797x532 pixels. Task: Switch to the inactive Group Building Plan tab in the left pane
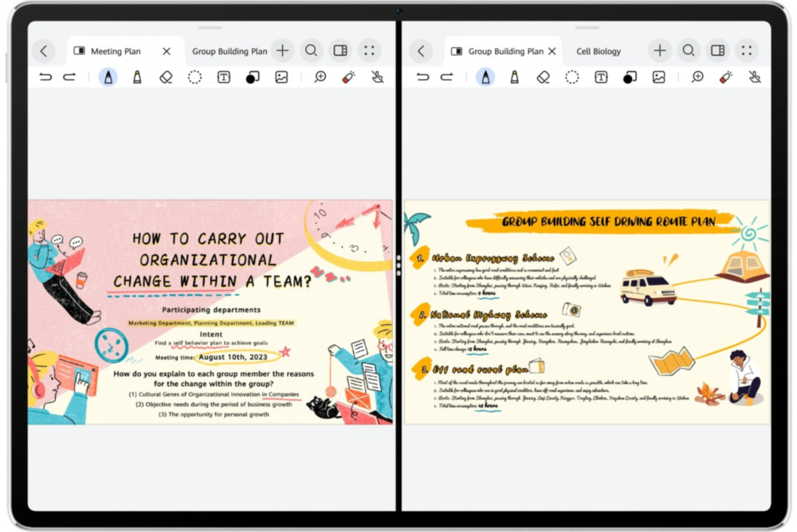point(230,51)
